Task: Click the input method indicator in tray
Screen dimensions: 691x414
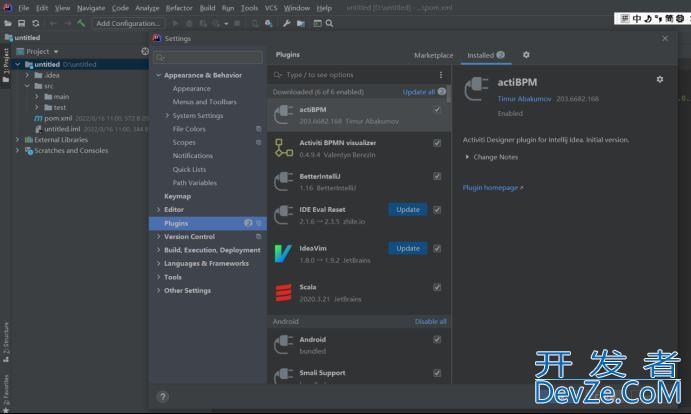Action: pos(652,18)
